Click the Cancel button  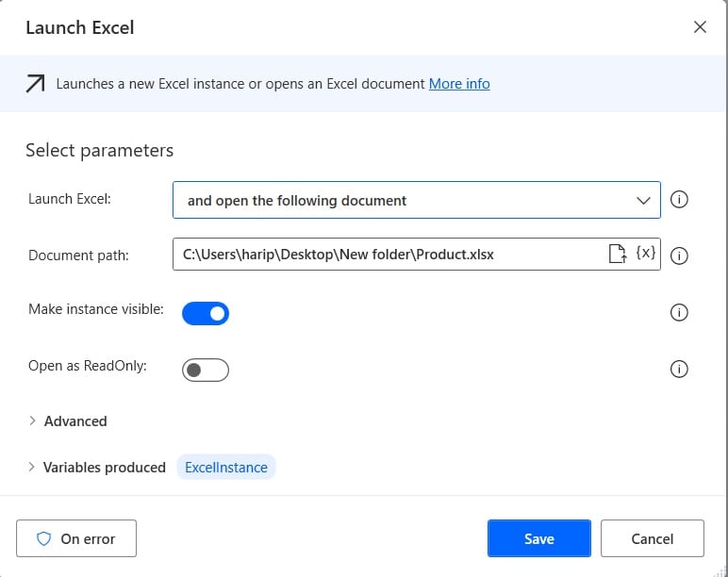[653, 538]
